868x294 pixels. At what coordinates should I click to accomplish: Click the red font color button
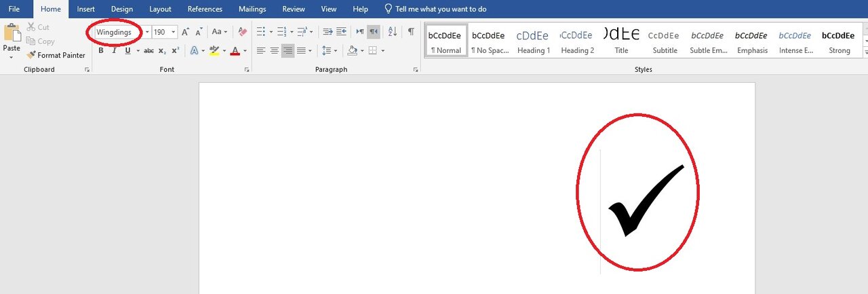tap(235, 51)
